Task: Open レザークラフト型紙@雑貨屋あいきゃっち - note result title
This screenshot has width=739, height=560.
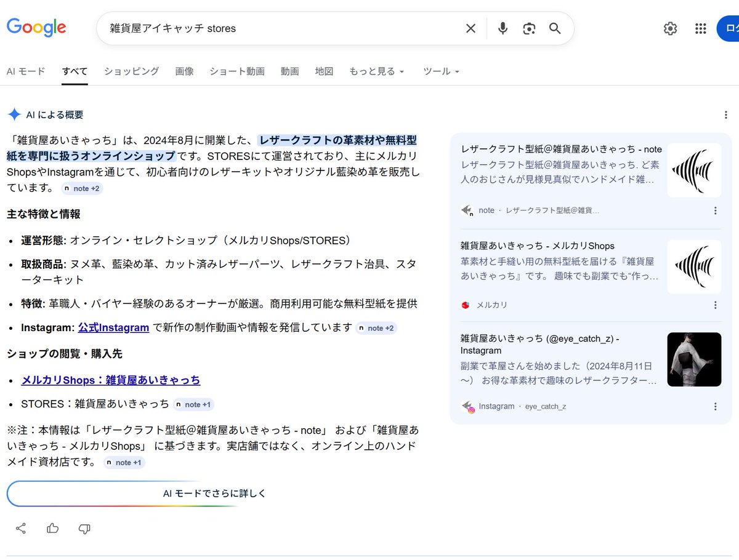Action: coord(561,149)
